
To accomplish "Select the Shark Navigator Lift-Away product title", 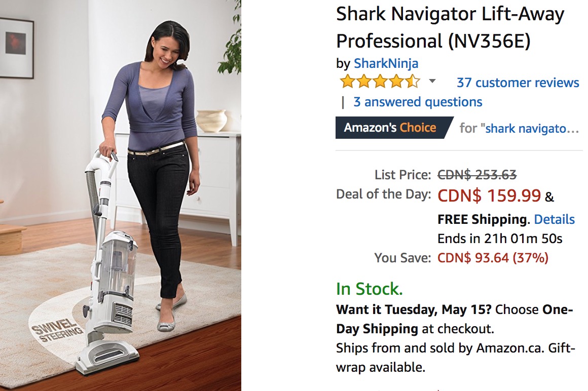I will coord(450,27).
